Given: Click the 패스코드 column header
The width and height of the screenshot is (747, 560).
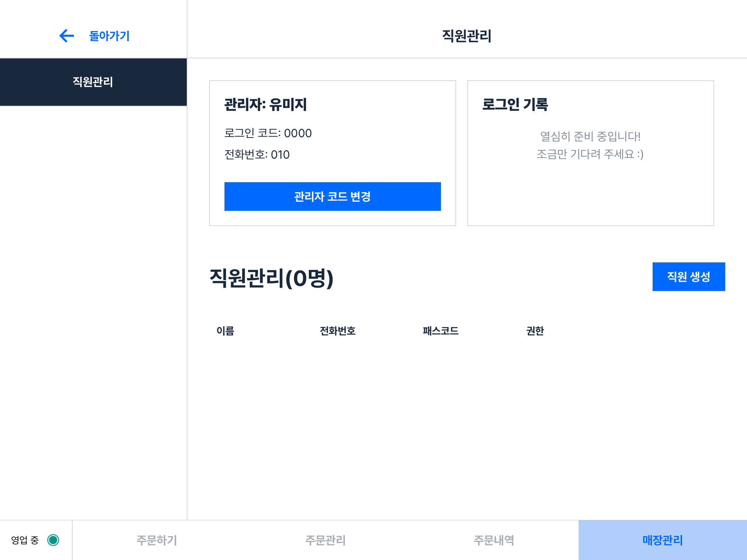Looking at the screenshot, I should 441,331.
